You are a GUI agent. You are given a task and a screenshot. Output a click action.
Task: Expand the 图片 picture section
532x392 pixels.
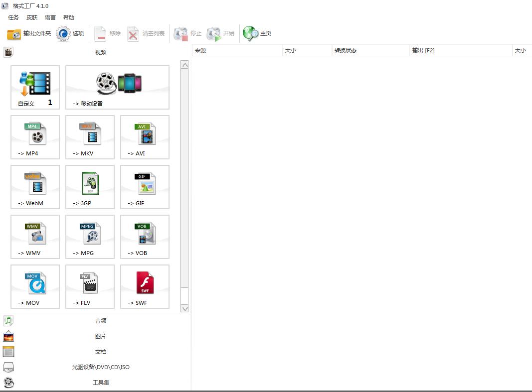[100, 336]
